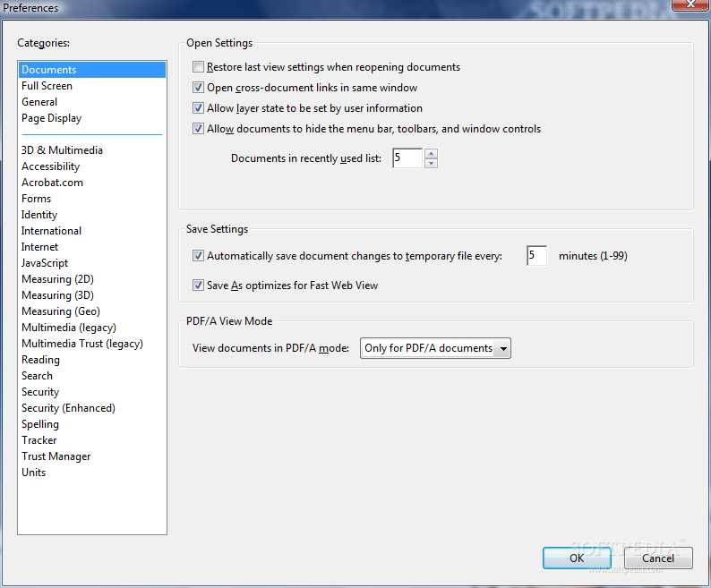The image size is (711, 588).
Task: Open Accessibility preferences
Action: [x=92, y=166]
